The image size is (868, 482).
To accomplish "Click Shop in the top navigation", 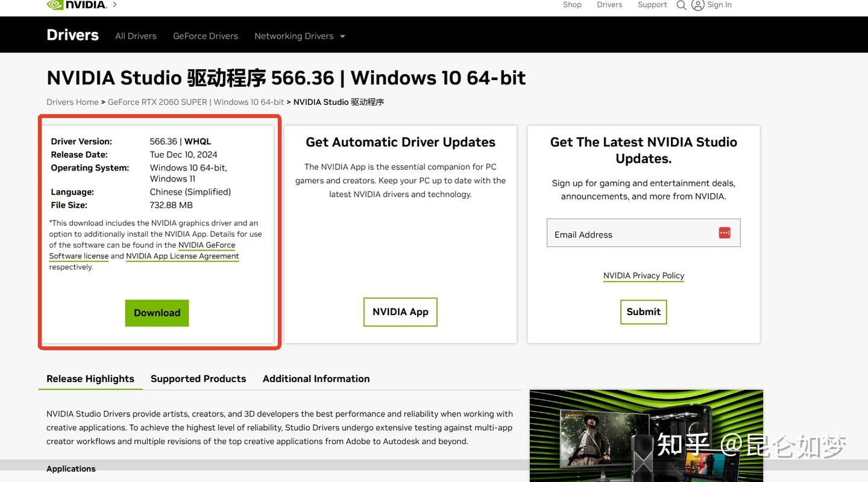I will tap(571, 4).
